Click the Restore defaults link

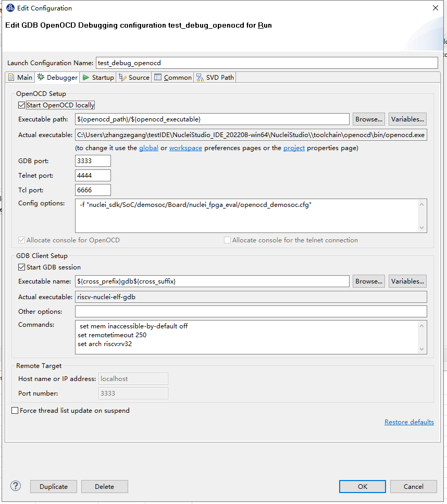point(409,422)
